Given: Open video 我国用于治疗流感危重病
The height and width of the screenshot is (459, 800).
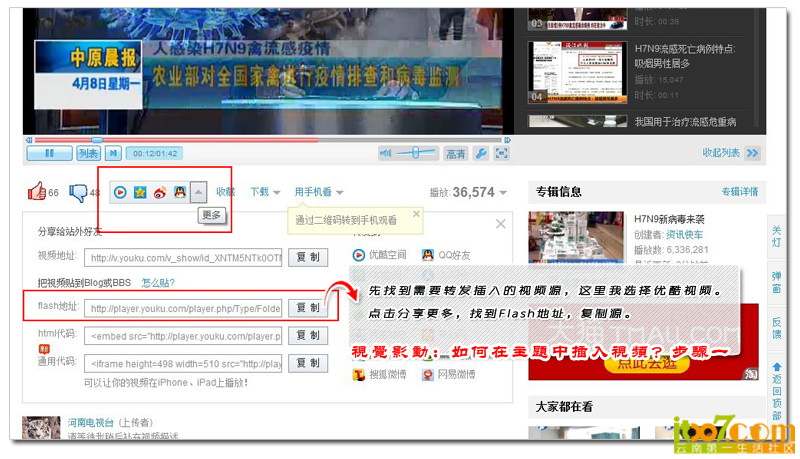Looking at the screenshot, I should [685, 122].
